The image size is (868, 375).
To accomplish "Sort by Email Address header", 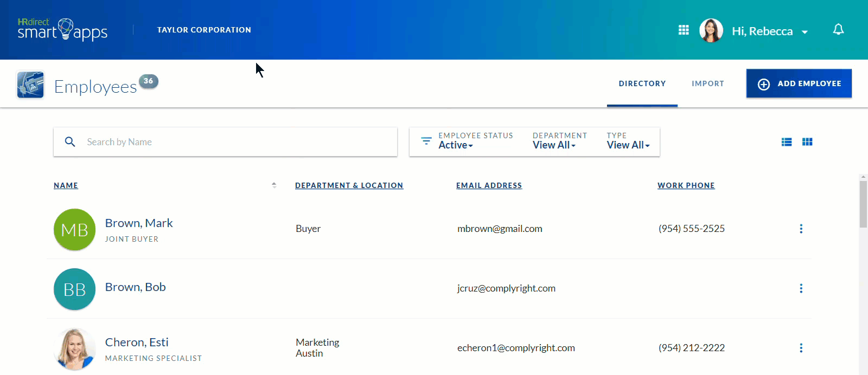I will point(489,185).
